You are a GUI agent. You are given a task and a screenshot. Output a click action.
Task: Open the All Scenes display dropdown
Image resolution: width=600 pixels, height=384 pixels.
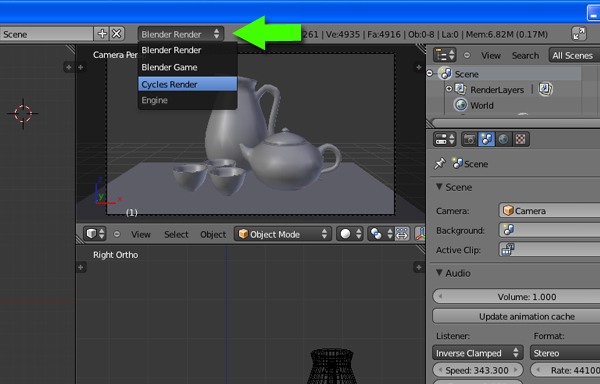[x=574, y=55]
